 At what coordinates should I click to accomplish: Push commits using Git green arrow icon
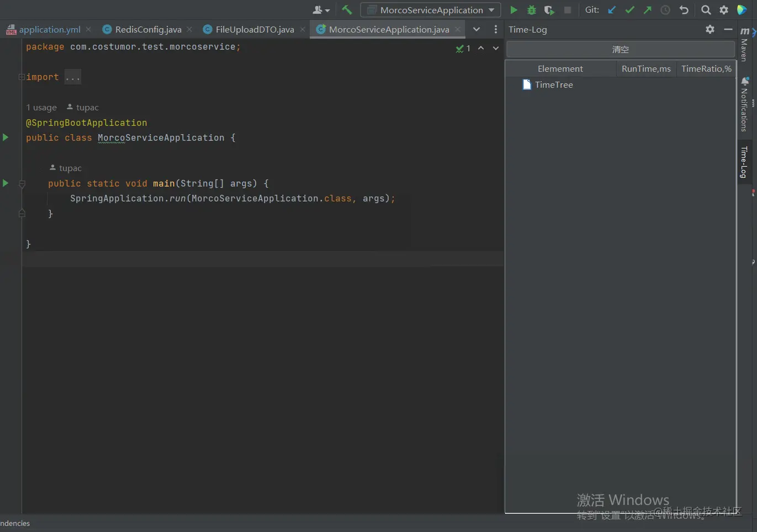[648, 10]
